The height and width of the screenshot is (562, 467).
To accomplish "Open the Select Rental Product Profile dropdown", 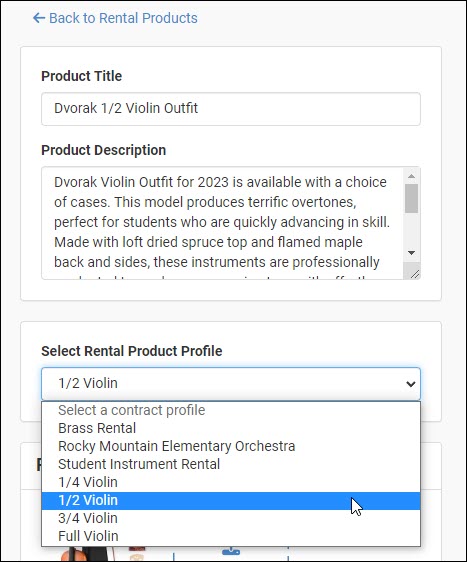I will [x=231, y=384].
